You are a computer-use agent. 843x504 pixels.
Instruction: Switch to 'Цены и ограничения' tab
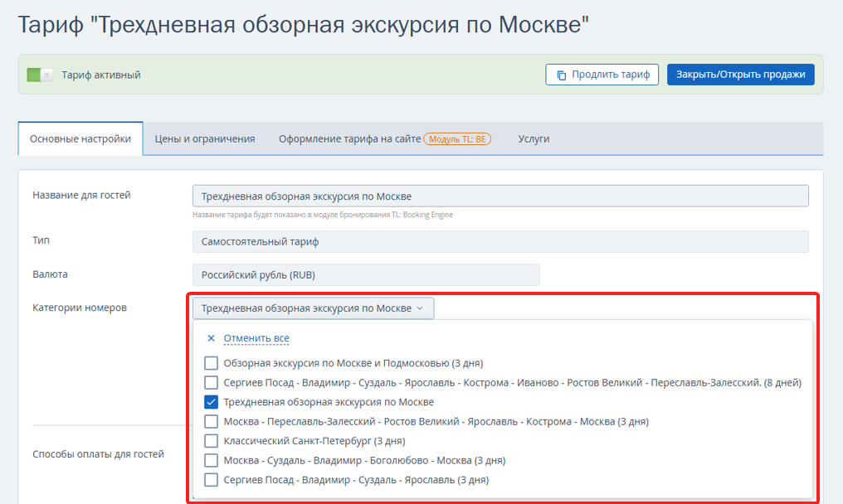(x=205, y=138)
